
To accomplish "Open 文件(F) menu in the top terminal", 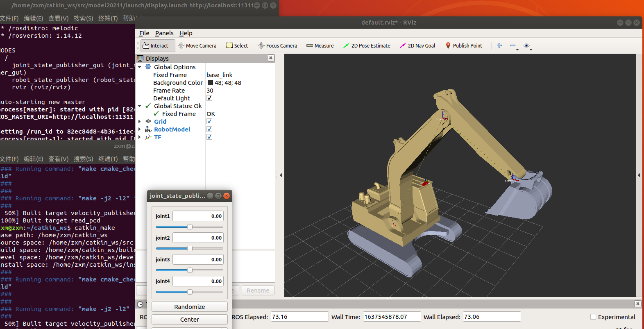I will pyautogui.click(x=9, y=18).
